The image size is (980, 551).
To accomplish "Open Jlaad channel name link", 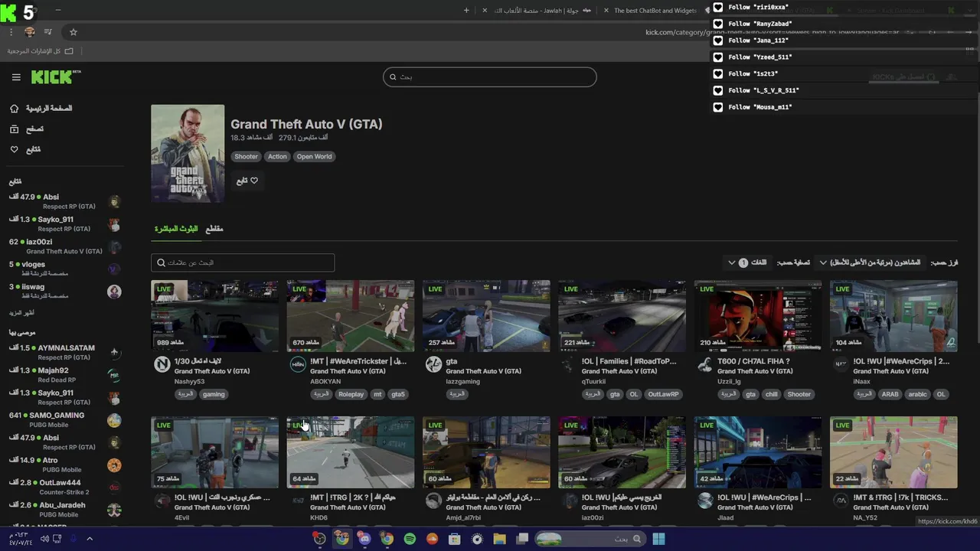I will coord(725,517).
